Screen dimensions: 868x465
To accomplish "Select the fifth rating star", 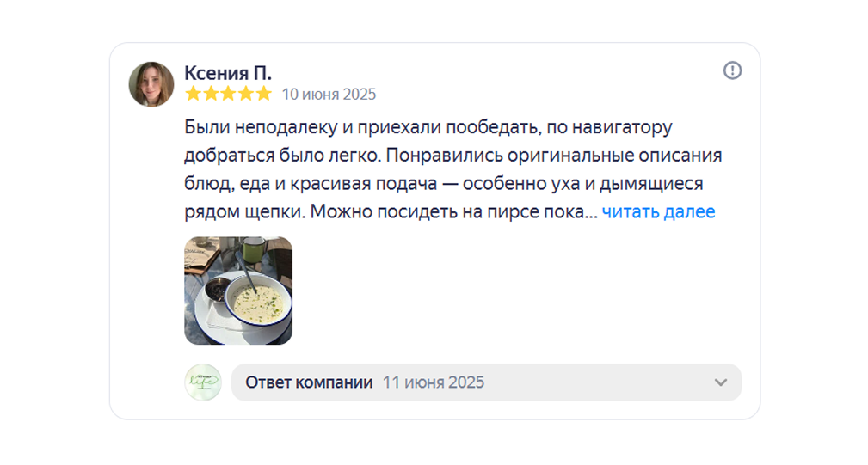I will (263, 94).
